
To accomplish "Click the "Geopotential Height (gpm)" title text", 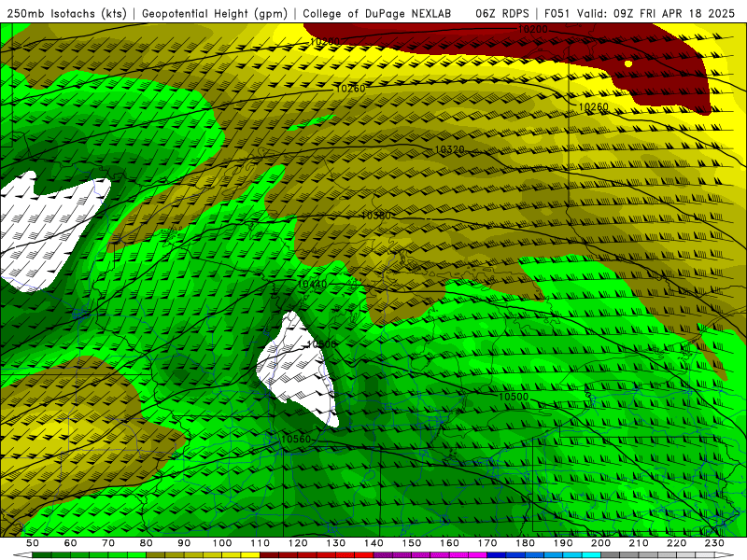I will click(215, 13).
